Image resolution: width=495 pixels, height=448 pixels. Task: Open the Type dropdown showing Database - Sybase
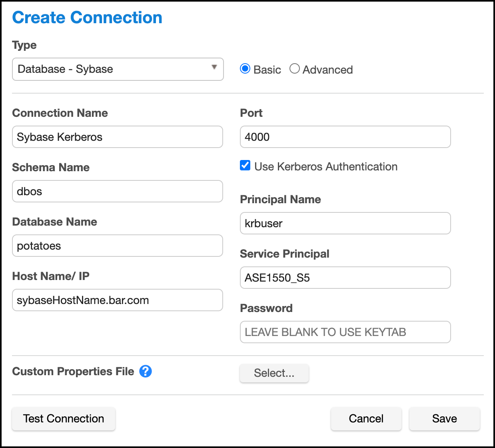pyautogui.click(x=118, y=69)
